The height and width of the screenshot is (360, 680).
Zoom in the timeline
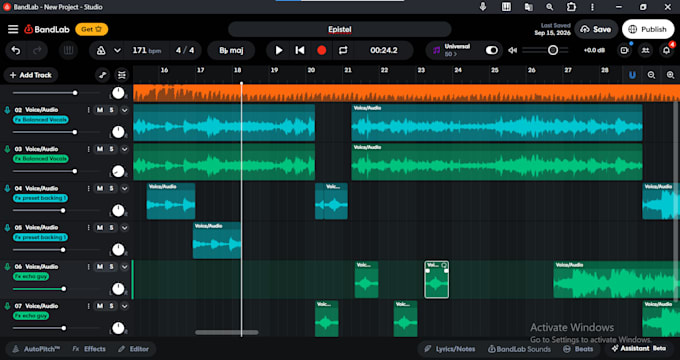670,75
